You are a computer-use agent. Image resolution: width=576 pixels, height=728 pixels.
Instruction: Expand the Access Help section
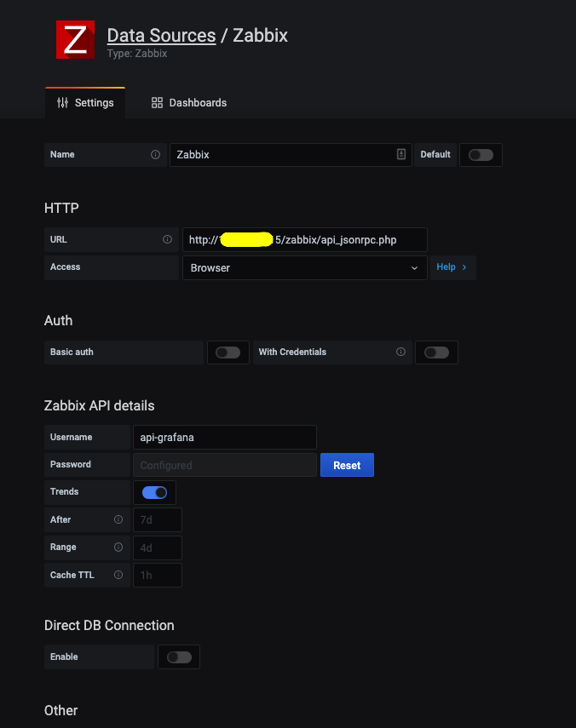pos(452,267)
